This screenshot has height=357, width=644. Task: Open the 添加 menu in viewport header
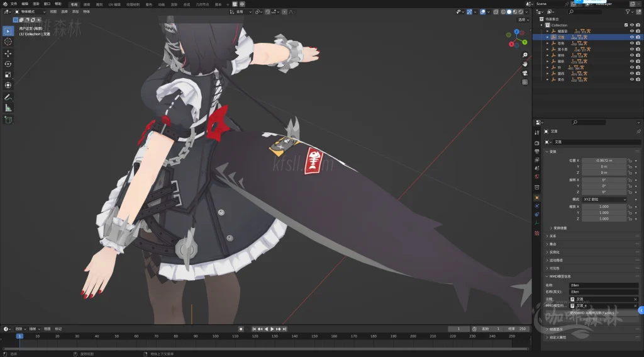click(75, 12)
